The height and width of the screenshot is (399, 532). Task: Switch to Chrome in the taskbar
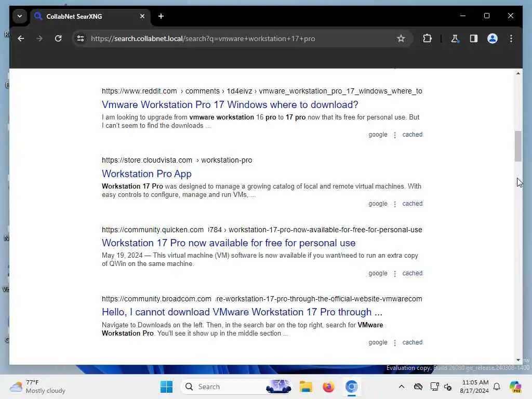coord(352,387)
